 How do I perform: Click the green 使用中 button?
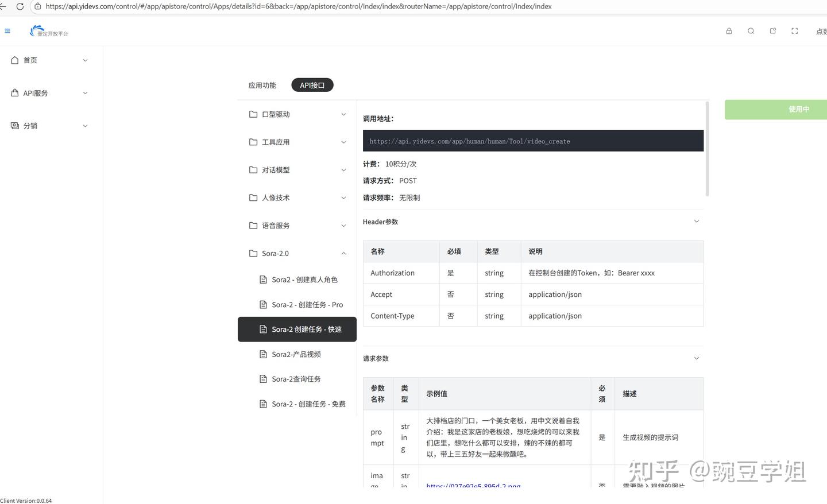click(776, 110)
